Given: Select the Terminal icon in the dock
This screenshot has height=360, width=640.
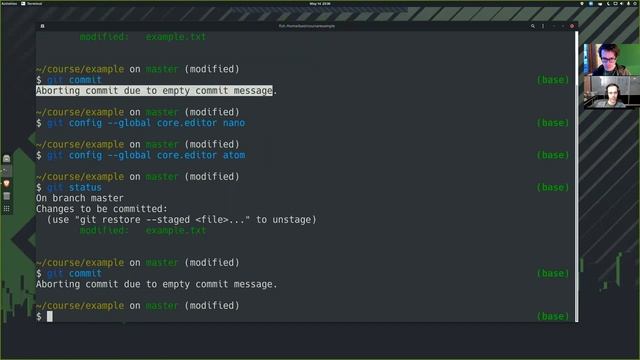Looking at the screenshot, I should (7, 171).
